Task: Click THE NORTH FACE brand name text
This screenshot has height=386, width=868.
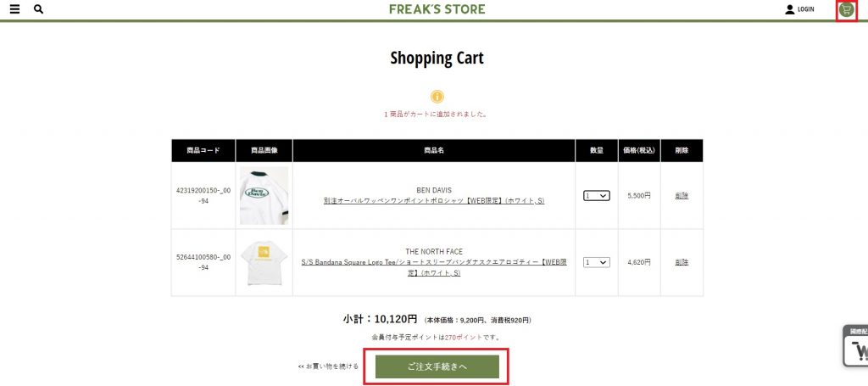Action: coord(434,252)
